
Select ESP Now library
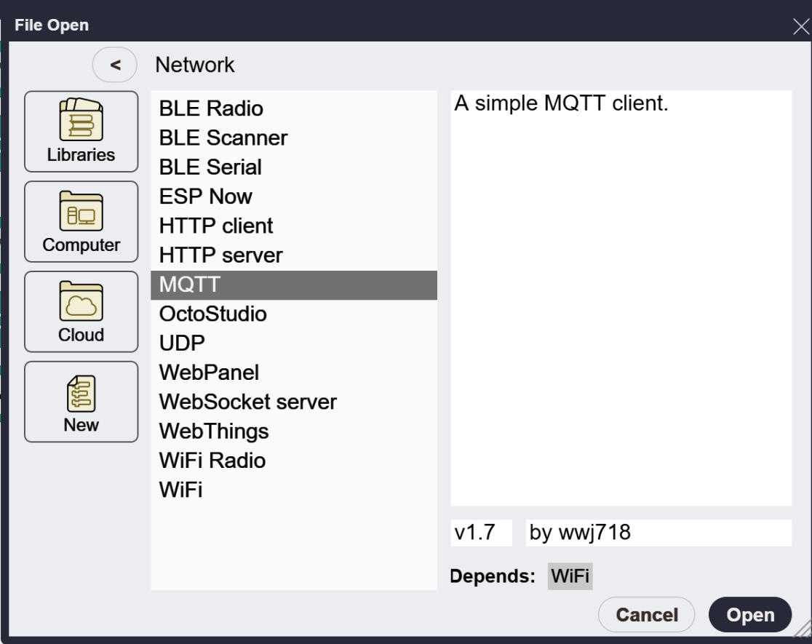(294, 197)
